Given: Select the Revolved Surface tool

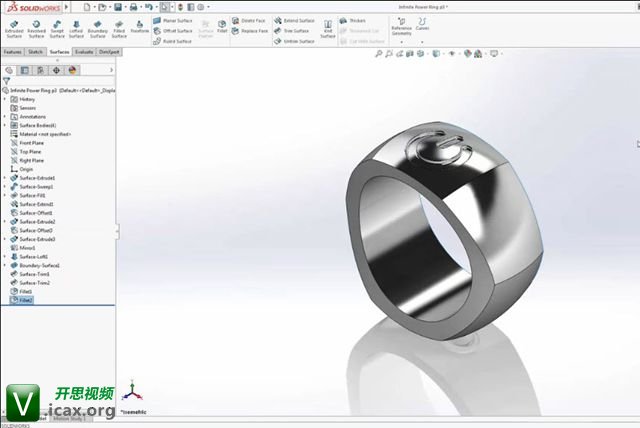Looking at the screenshot, I should pyautogui.click(x=37, y=29).
